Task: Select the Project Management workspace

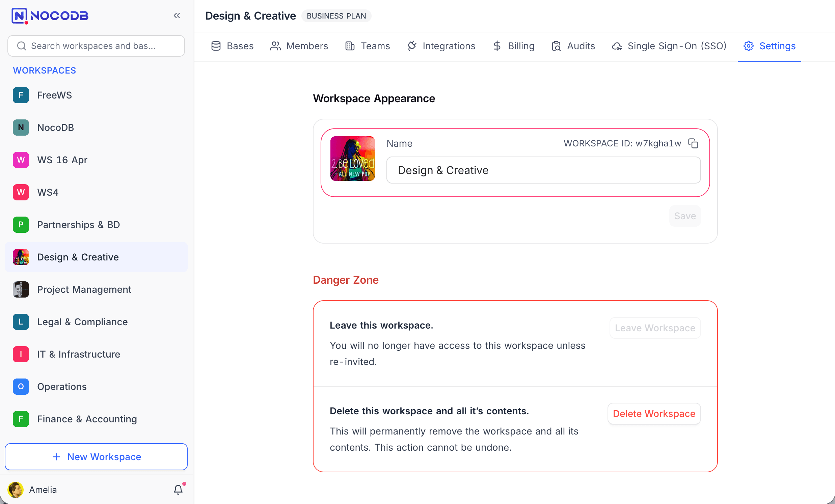Action: pos(84,289)
